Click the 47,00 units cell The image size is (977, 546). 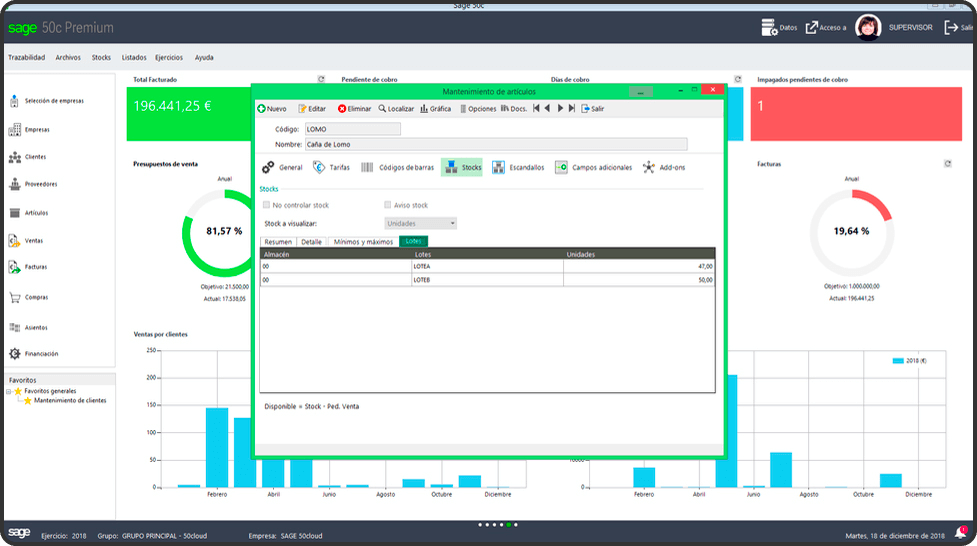[639, 266]
